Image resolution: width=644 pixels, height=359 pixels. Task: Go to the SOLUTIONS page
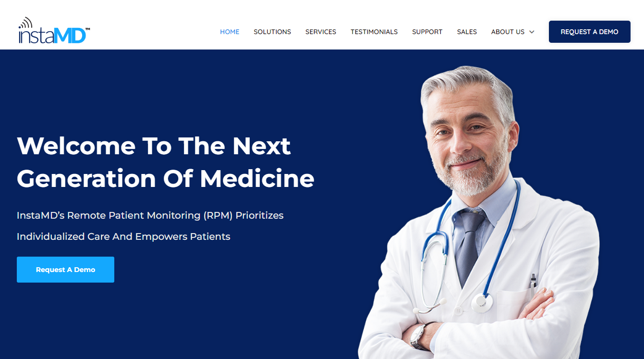pos(272,32)
